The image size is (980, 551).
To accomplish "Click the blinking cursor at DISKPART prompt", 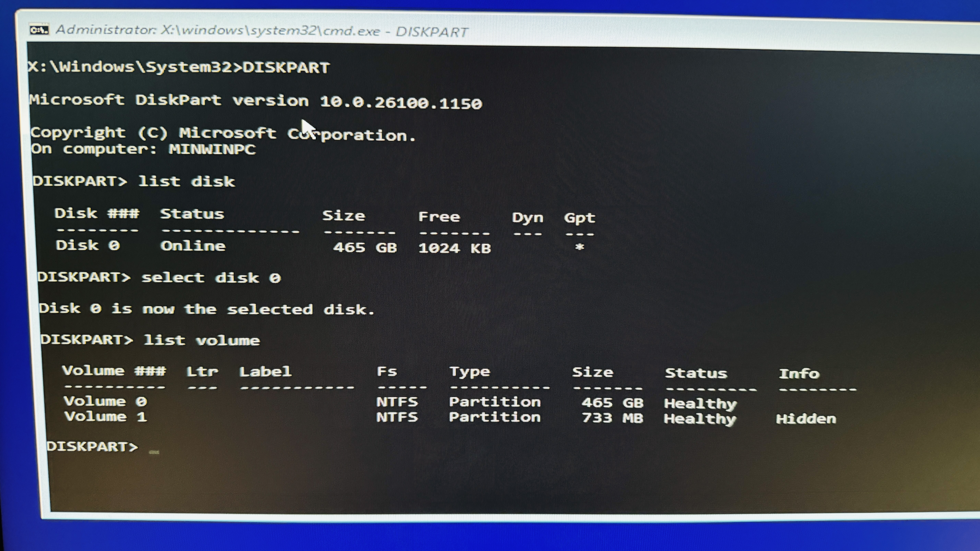I will (154, 452).
